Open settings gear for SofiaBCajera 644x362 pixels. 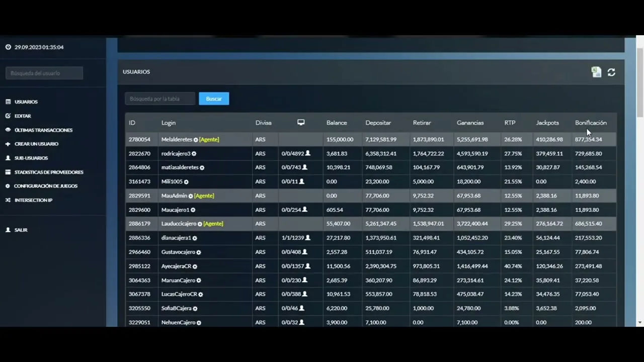pyautogui.click(x=195, y=309)
